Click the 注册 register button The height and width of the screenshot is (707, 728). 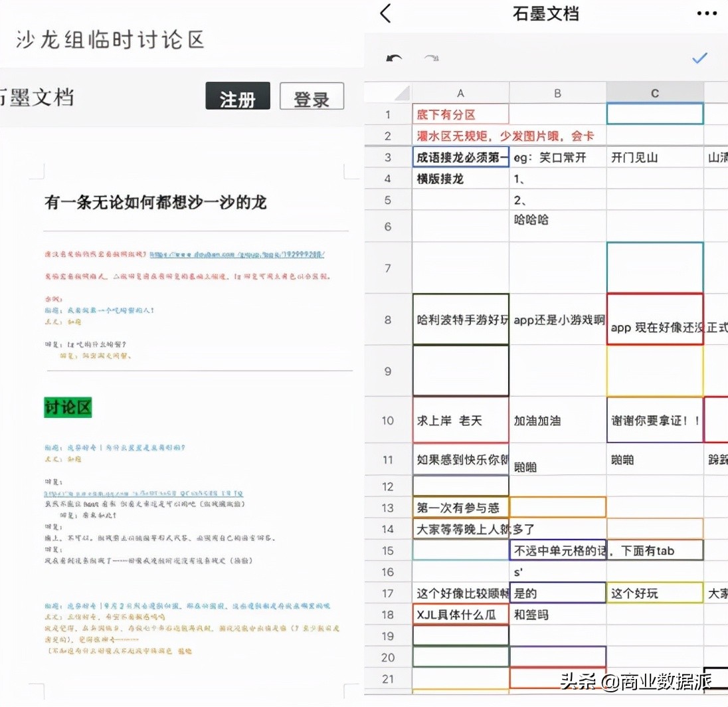click(x=237, y=96)
